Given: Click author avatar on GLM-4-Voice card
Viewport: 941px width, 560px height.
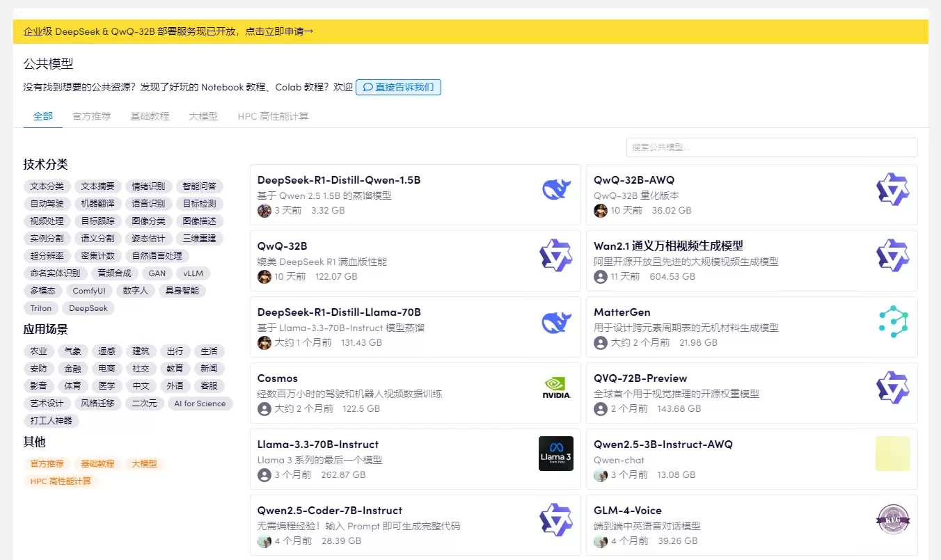Looking at the screenshot, I should tap(601, 541).
